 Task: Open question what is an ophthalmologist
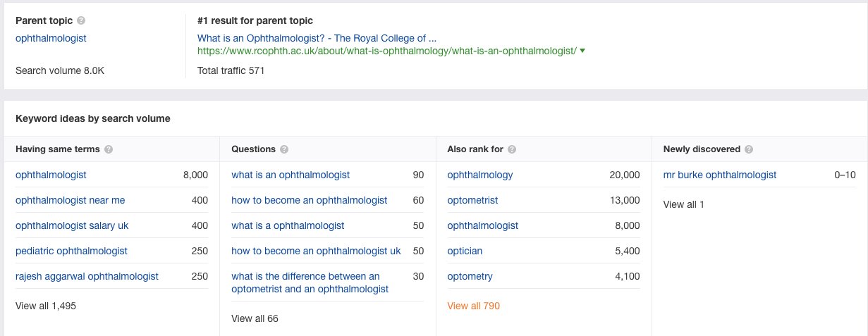point(291,175)
